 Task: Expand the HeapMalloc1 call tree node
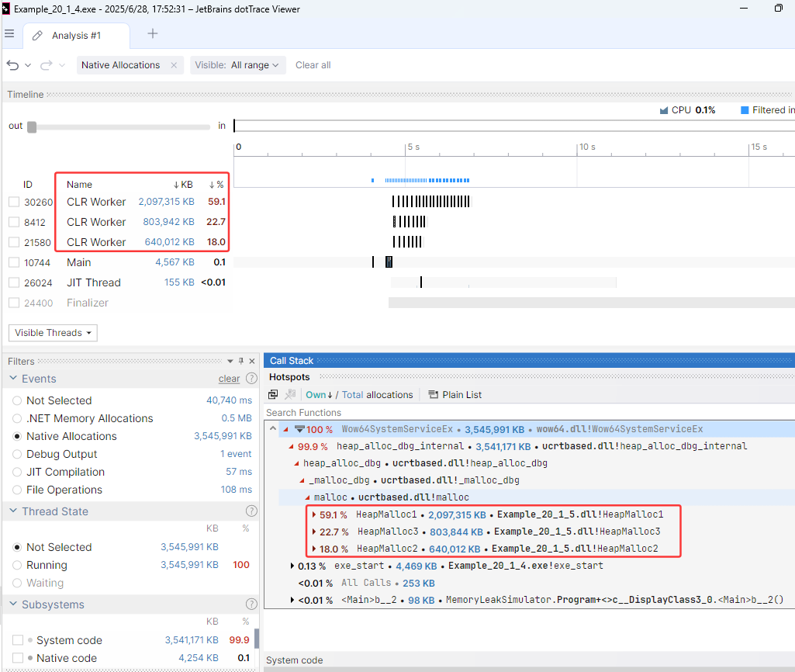click(x=314, y=514)
